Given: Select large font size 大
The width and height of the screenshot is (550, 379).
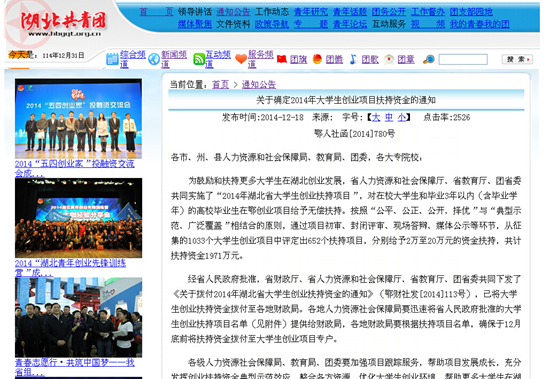Looking at the screenshot, I should point(376,117).
